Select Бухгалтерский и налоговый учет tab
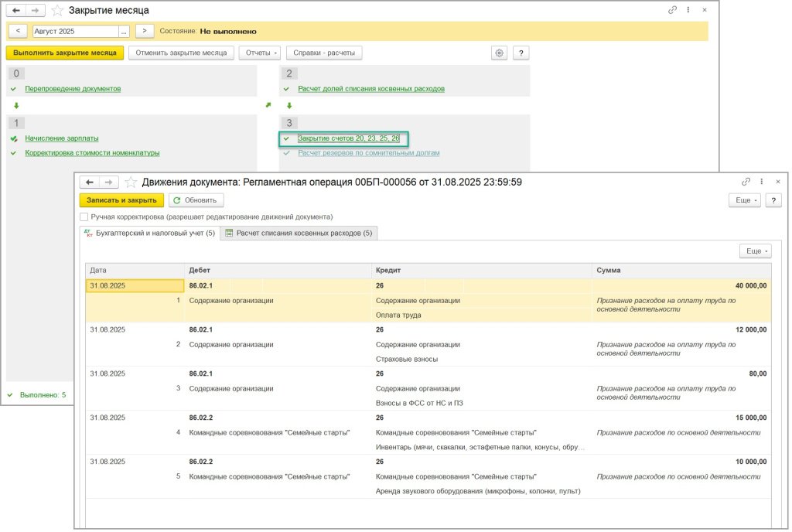Screen dimensions: 792x532 149,234
